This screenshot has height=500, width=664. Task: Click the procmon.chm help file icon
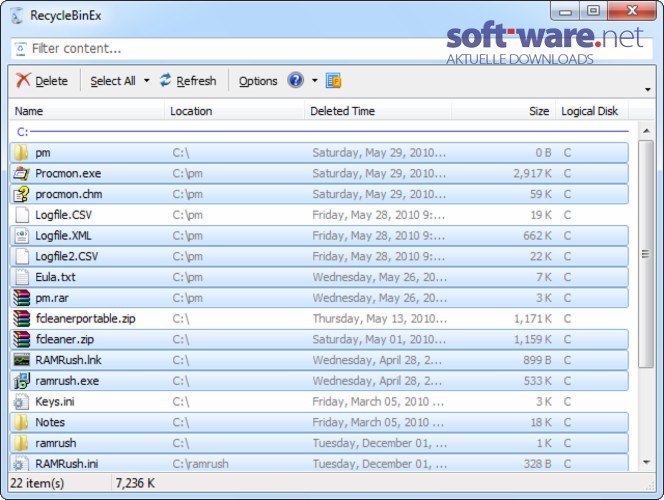click(x=21, y=194)
